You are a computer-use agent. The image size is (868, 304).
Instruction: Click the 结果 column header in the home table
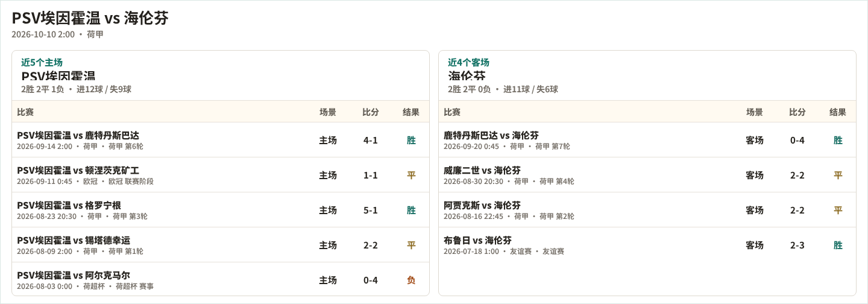(x=411, y=112)
